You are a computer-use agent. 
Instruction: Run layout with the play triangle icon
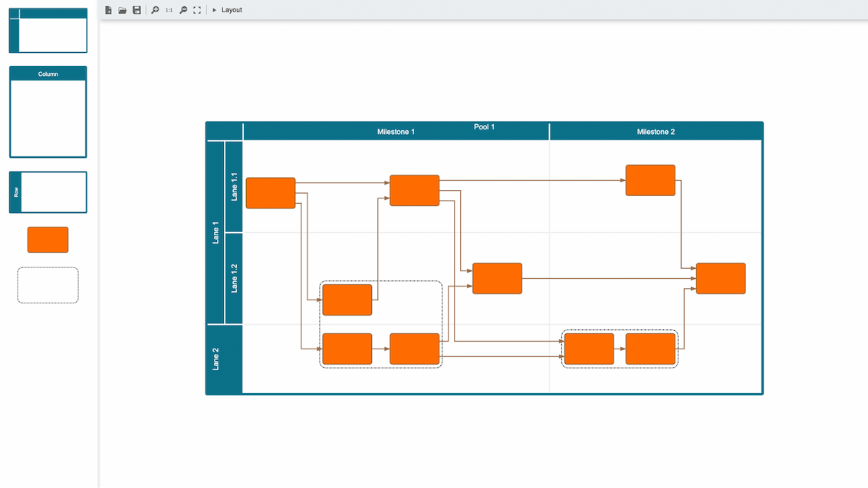tap(215, 10)
